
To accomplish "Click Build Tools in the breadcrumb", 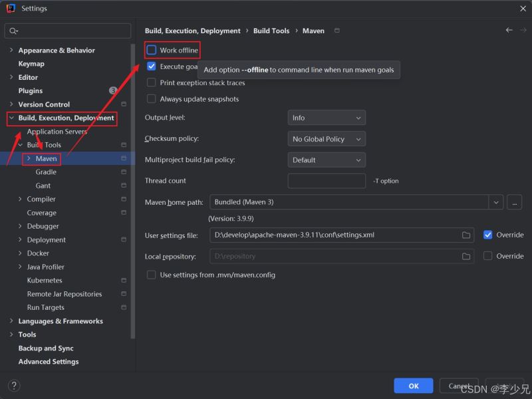I will point(271,31).
